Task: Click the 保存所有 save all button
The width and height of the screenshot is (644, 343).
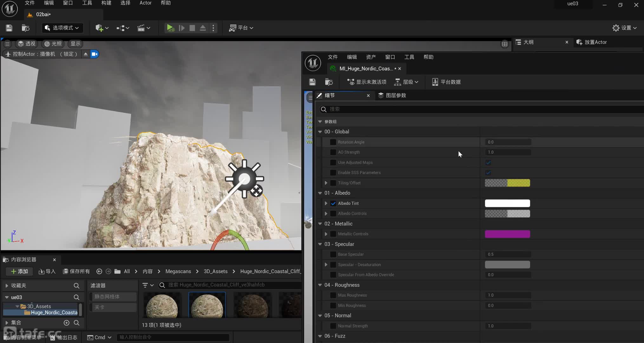Action: (76, 271)
